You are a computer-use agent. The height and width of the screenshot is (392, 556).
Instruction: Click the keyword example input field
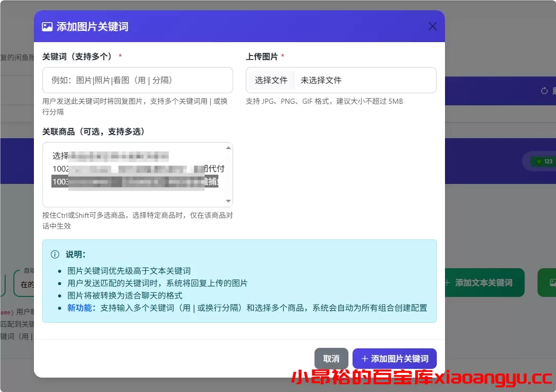(x=137, y=80)
